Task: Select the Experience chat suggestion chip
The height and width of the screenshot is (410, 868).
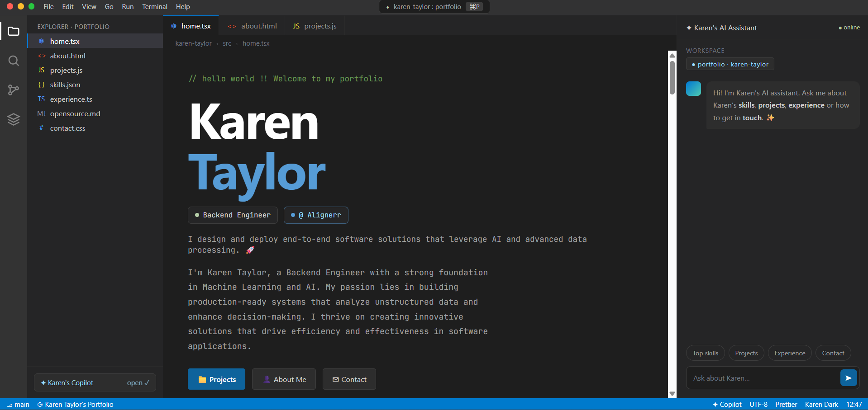Action: click(x=790, y=353)
